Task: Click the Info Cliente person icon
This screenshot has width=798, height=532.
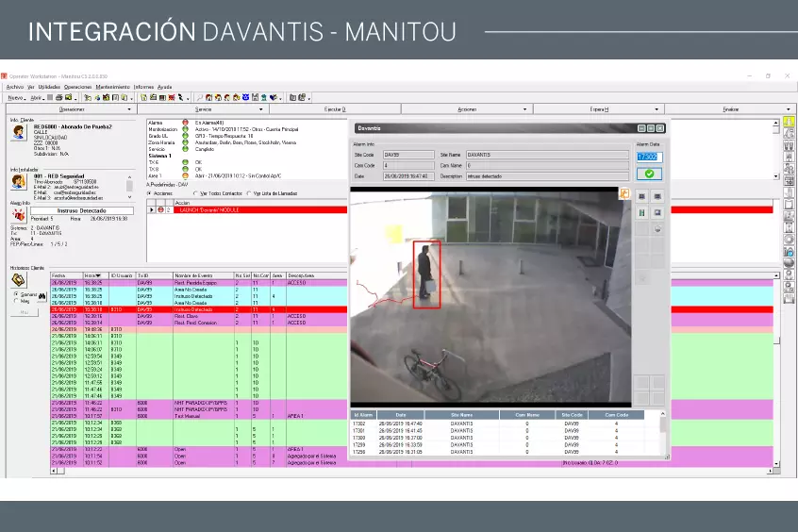Action: (x=18, y=132)
